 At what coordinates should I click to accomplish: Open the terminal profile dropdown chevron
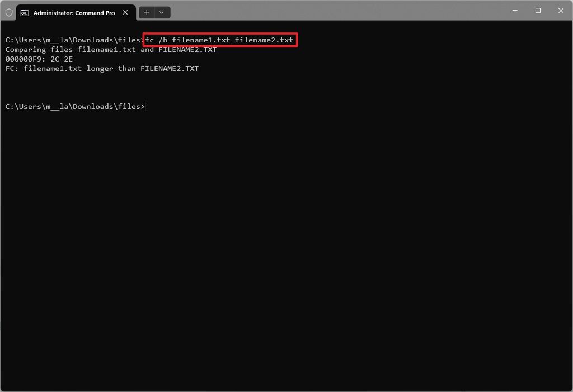coord(162,12)
